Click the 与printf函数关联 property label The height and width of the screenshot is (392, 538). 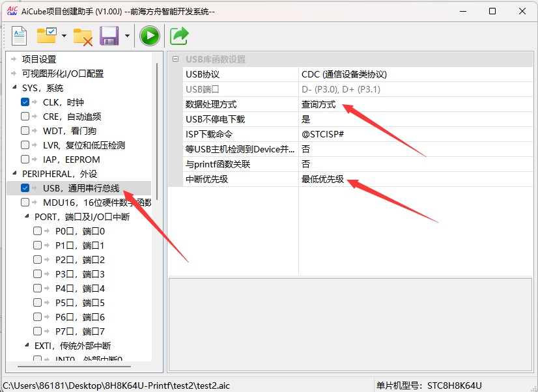tap(218, 164)
